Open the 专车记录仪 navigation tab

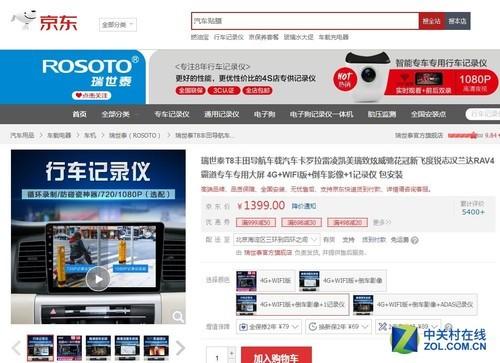coord(172,114)
